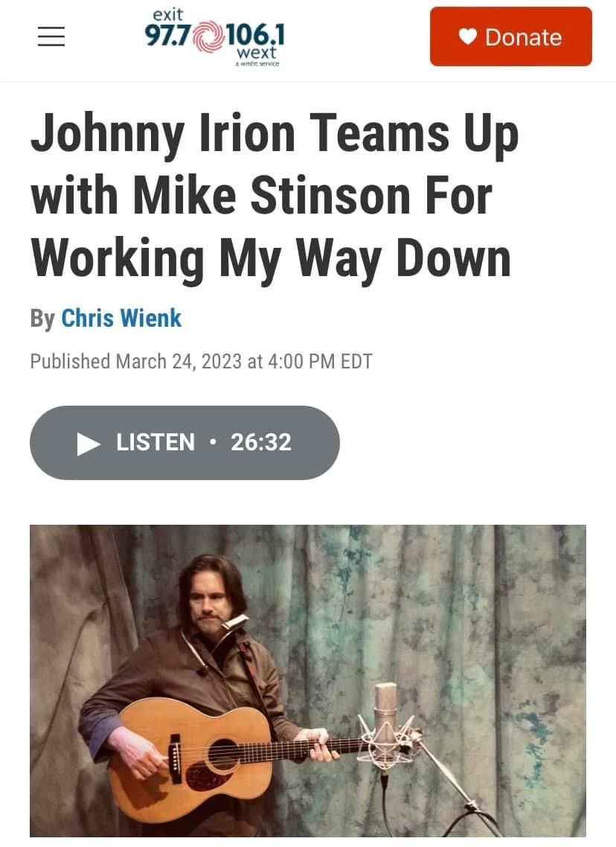Click 'Working My Way Down' headline line
This screenshot has height=847, width=616.
point(271,259)
